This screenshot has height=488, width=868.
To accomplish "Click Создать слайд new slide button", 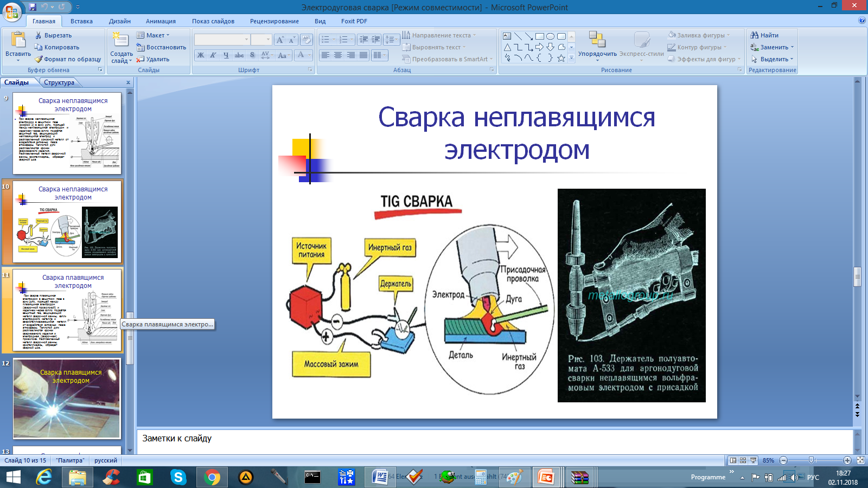I will 121,48.
